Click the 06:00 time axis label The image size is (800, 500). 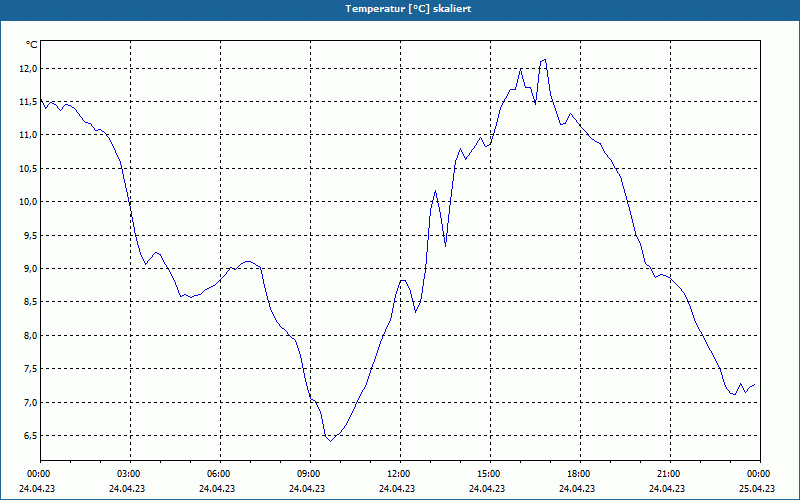click(x=220, y=474)
